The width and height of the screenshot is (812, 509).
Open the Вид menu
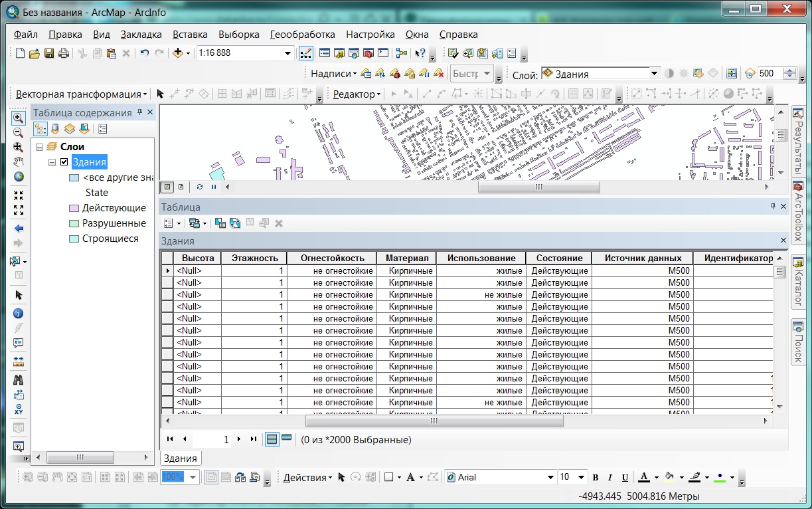pyautogui.click(x=102, y=35)
